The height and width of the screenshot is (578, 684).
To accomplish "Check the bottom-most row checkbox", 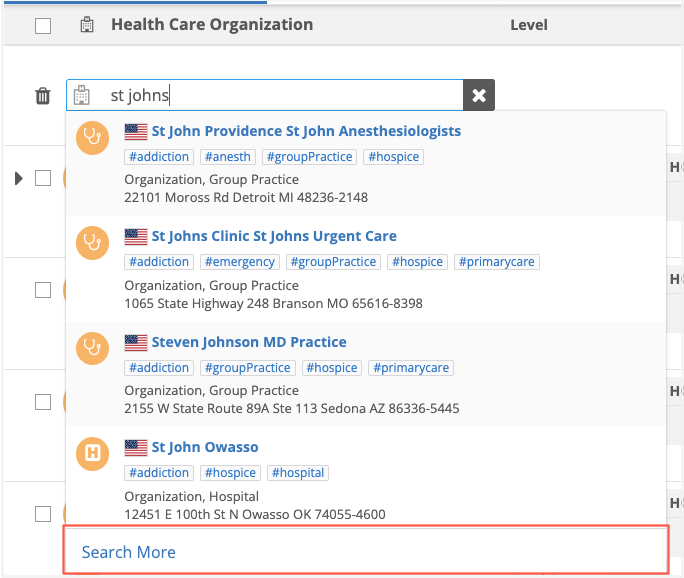I will coord(43,514).
